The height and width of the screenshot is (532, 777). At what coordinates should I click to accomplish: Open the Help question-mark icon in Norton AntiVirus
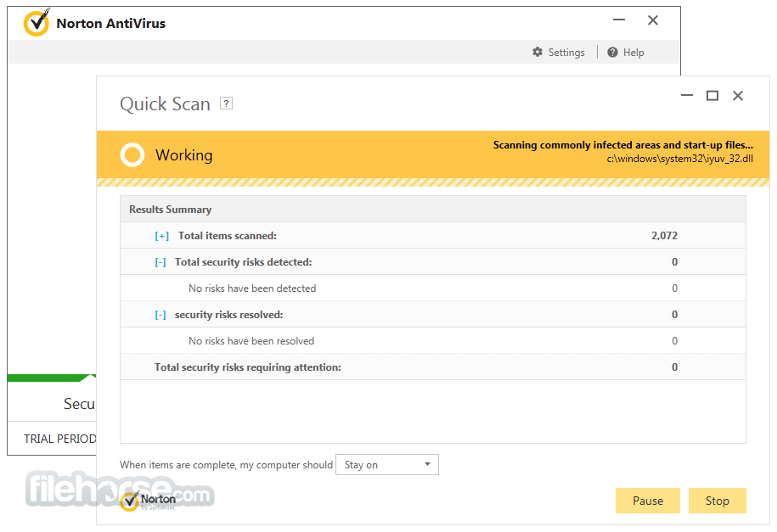point(612,52)
